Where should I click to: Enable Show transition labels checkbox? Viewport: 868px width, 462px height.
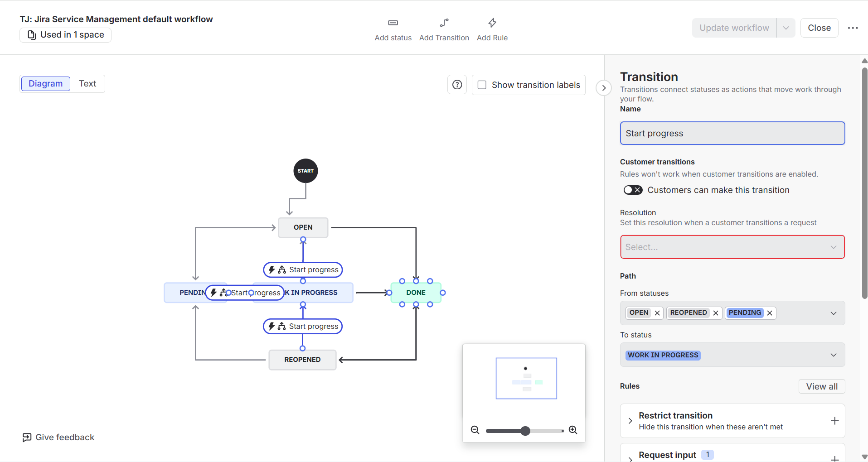tap(482, 85)
